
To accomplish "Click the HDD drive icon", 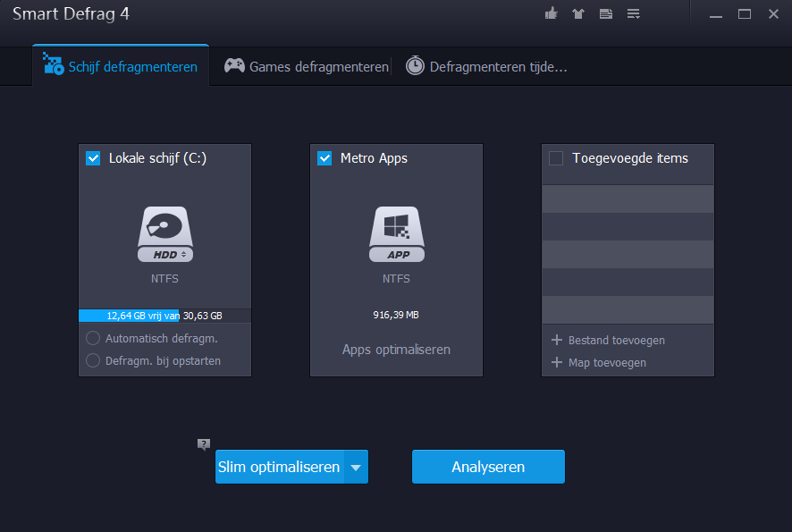I will [x=164, y=235].
